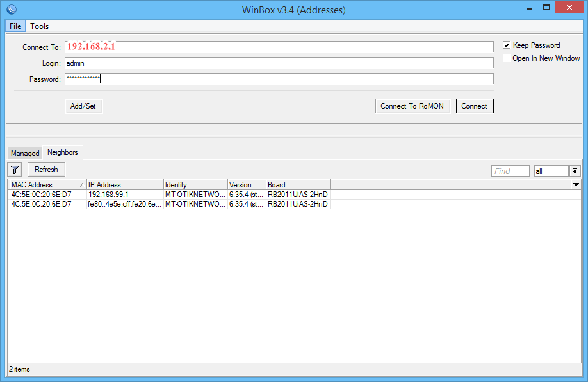Click Board cell in the fe80 IPv6 row
This screenshot has height=382, width=588.
(298, 204)
